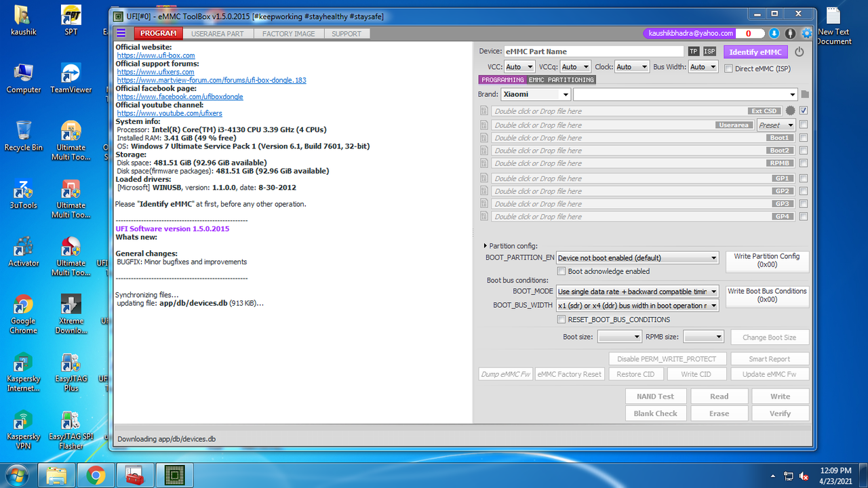The width and height of the screenshot is (868, 488).
Task: Open the Bus Width dropdown
Action: [x=703, y=66]
